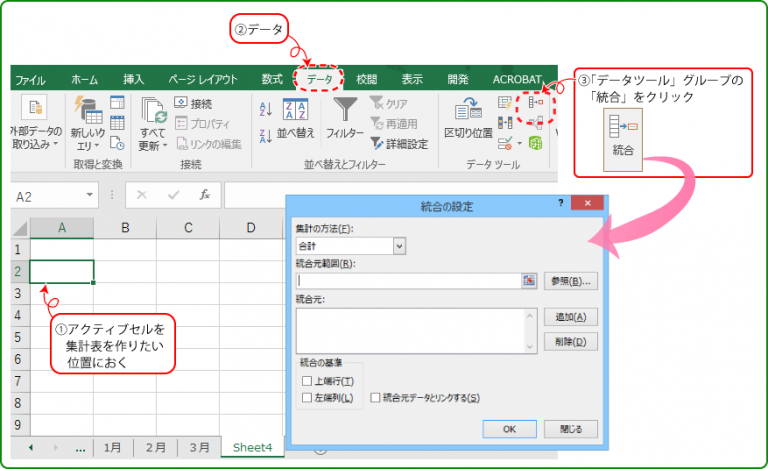This screenshot has width=768, height=469.
Task: Click the formula bar cancel X icon
Action: 142,195
